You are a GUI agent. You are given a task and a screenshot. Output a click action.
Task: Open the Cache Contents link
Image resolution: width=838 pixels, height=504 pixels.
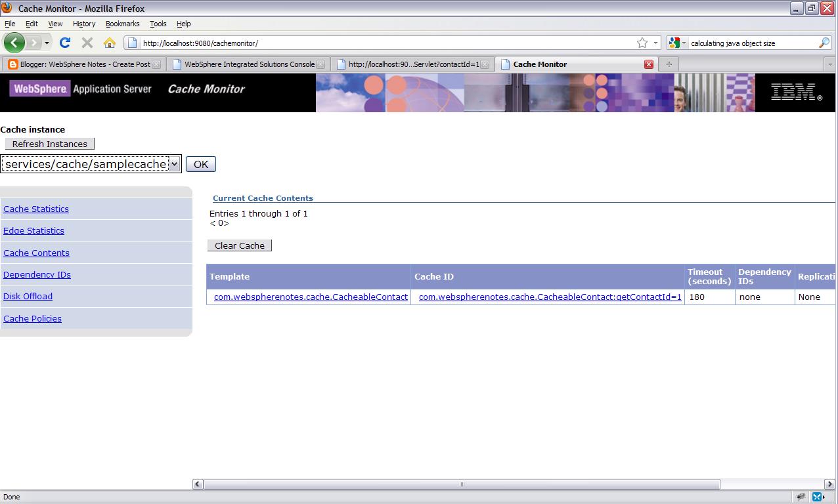pyautogui.click(x=36, y=253)
